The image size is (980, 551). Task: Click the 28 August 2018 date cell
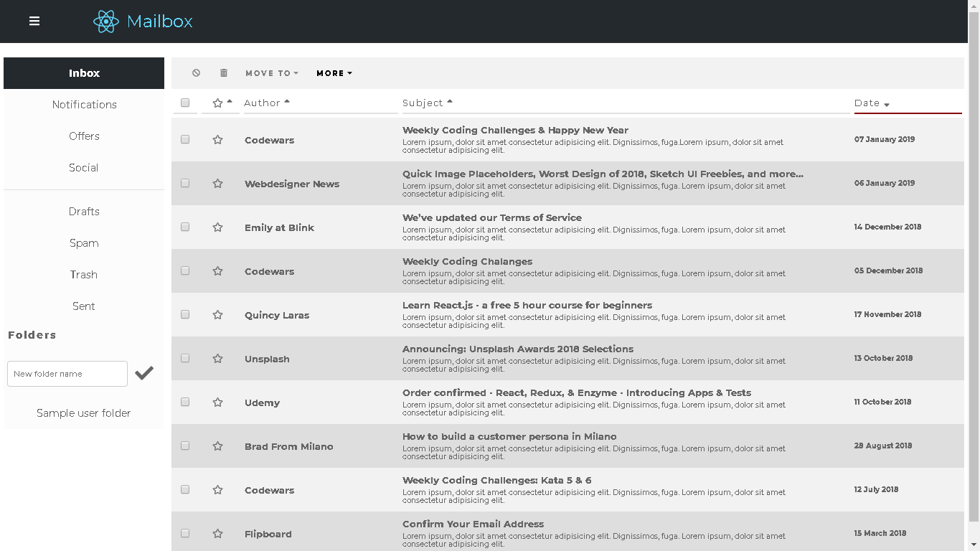(883, 446)
